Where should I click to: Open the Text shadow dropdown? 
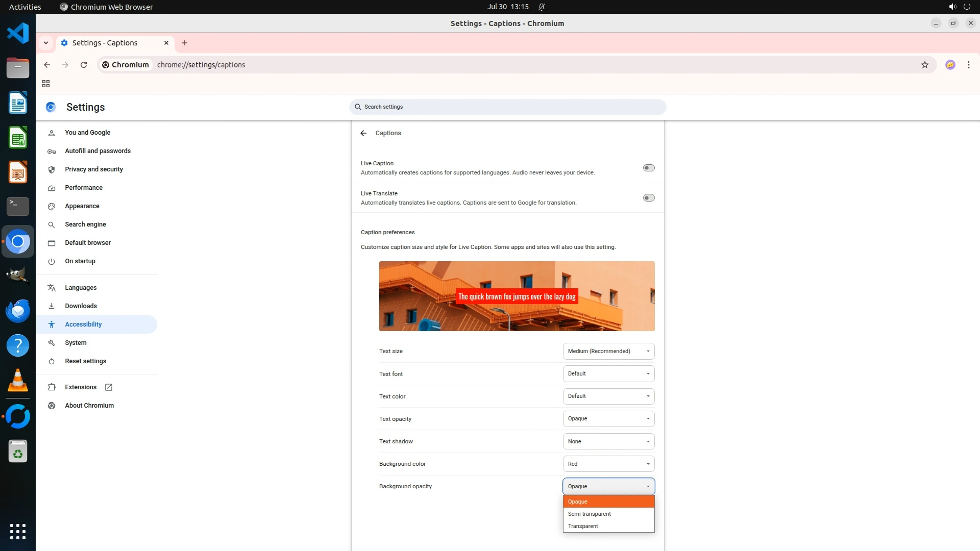click(x=608, y=441)
